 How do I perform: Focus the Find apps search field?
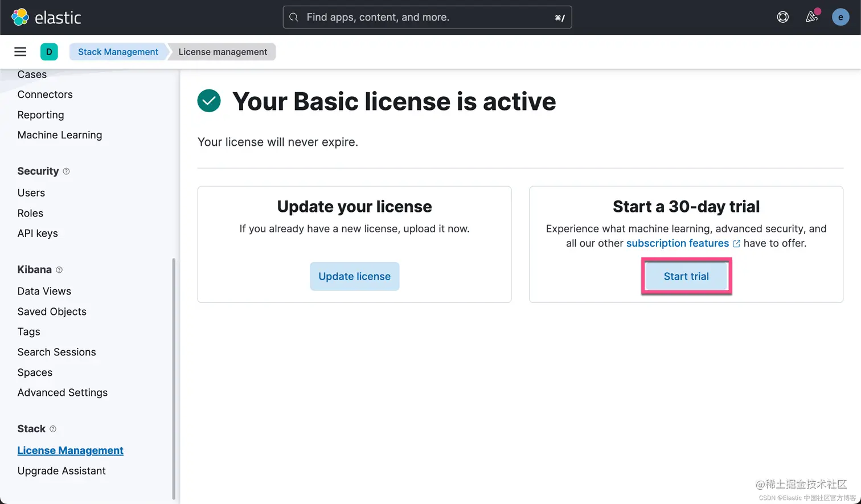[x=427, y=17]
